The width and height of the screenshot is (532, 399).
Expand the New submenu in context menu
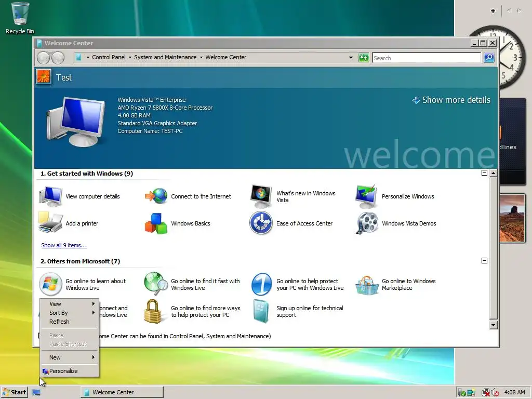69,357
